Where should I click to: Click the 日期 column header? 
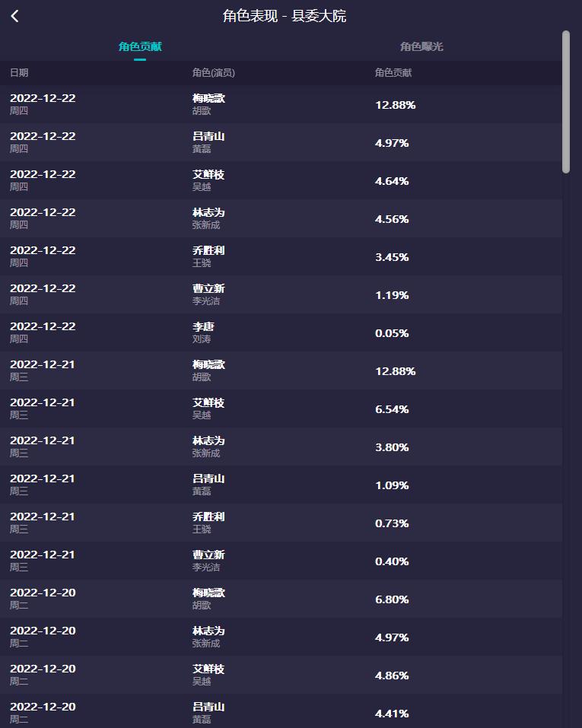tap(17, 73)
